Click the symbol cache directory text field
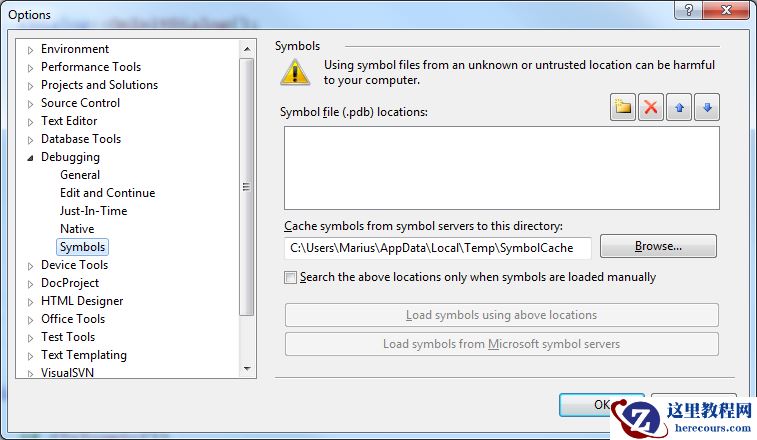Viewport: 757px width, 440px height. (x=437, y=247)
